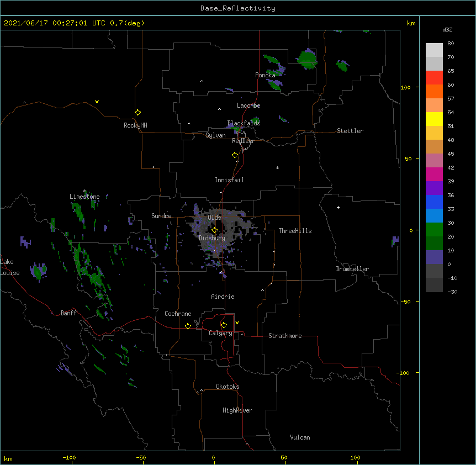Viewport: 476px width, 465px height.
Task: Click the Sylvan town label
Action: [215, 135]
